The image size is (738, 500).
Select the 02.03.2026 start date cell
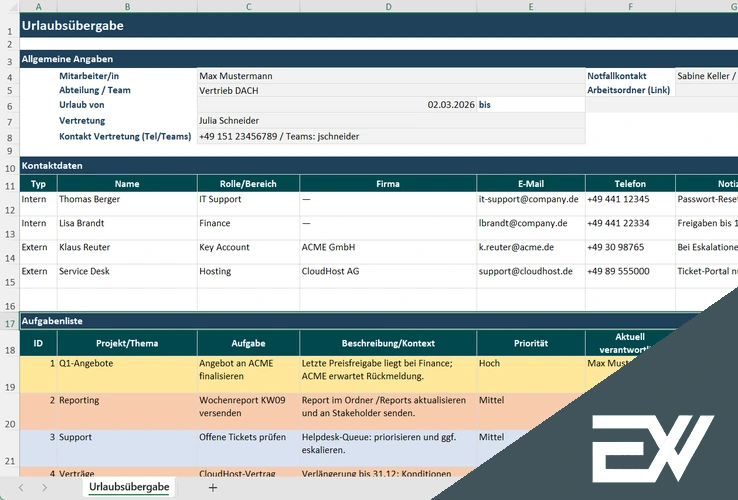point(337,105)
